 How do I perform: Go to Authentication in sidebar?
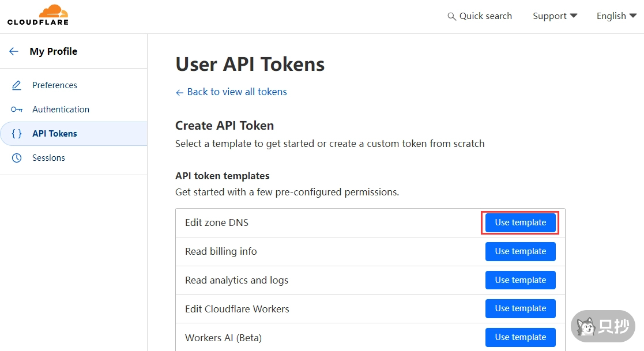point(61,110)
